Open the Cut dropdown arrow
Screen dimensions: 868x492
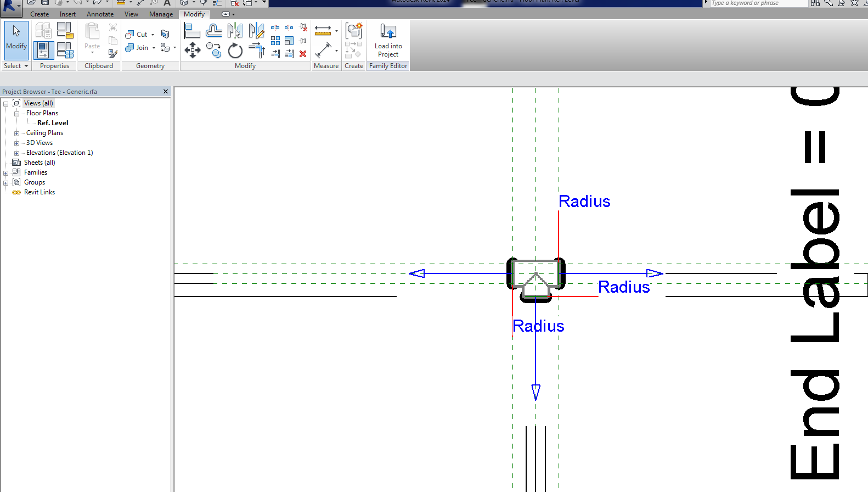[x=153, y=35]
